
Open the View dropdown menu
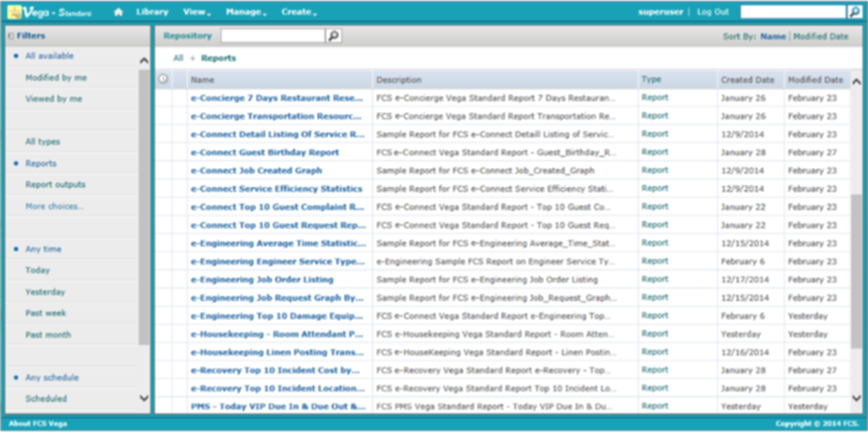coord(197,13)
